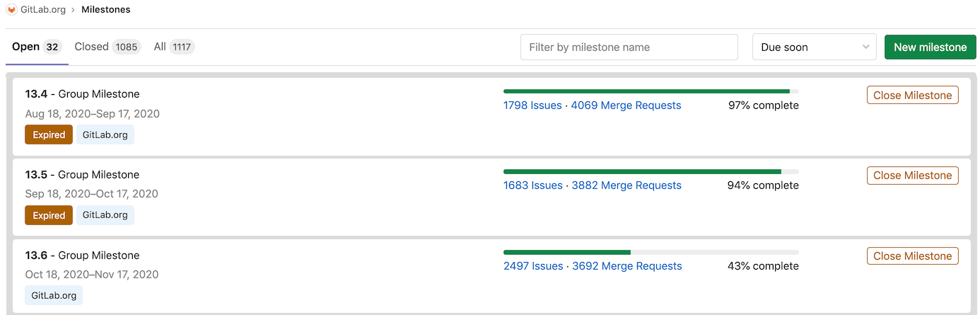980x315 pixels.
Task: View 4069 Merge Requests link
Action: pos(626,105)
